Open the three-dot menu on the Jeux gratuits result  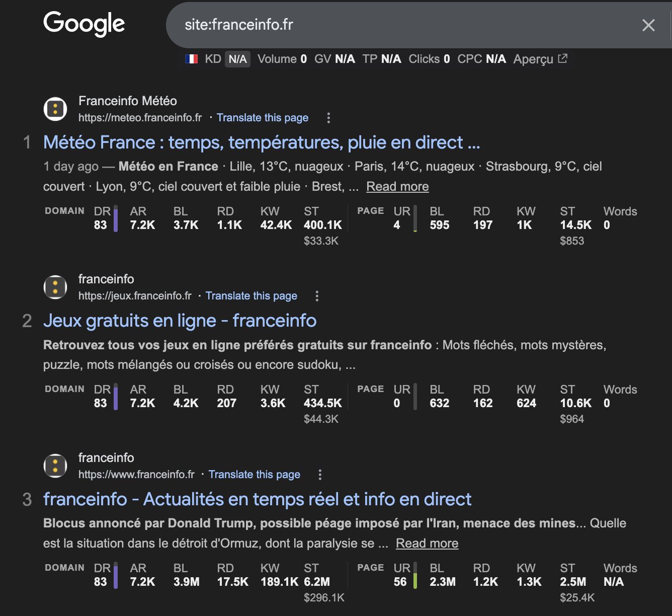317,296
